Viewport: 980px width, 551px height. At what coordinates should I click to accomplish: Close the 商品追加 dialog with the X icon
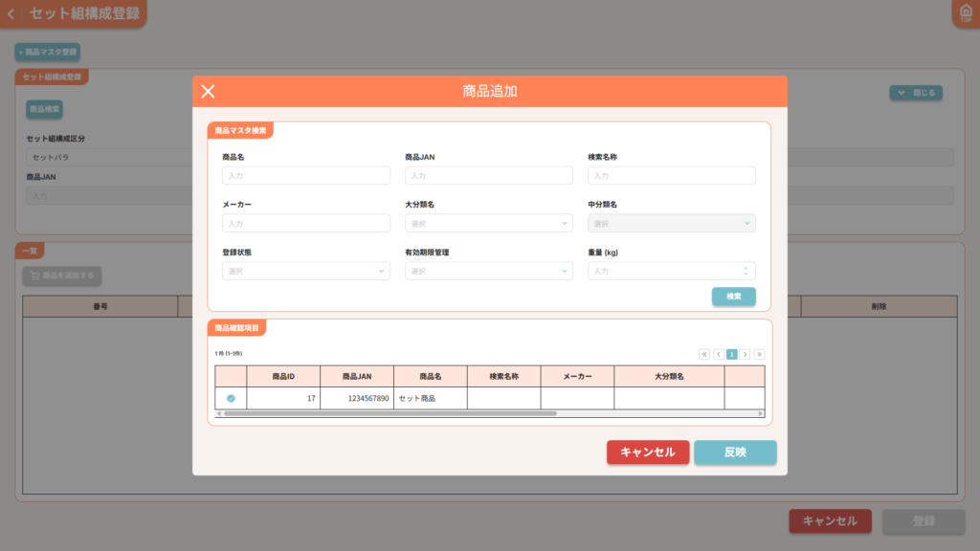click(208, 91)
